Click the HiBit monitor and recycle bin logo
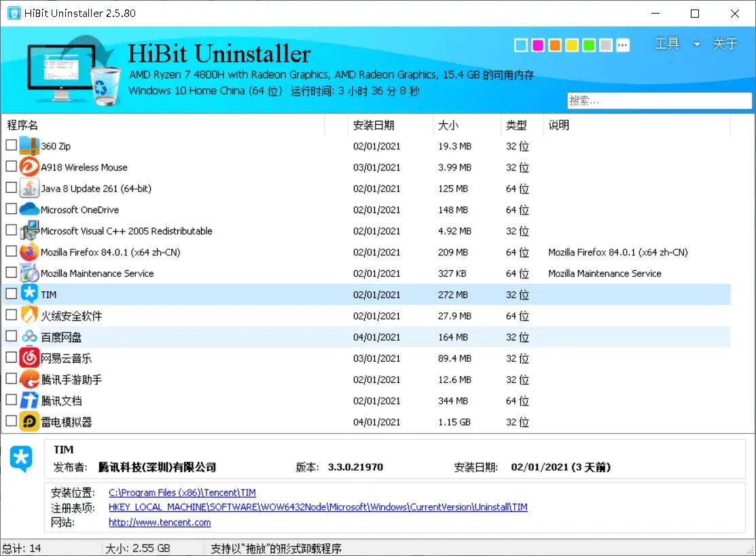The image size is (756, 556). pos(73,71)
